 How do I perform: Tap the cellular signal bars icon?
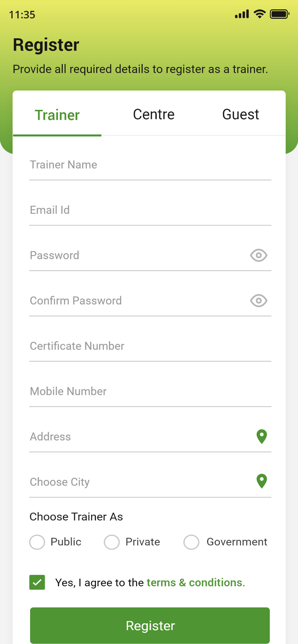tap(242, 14)
